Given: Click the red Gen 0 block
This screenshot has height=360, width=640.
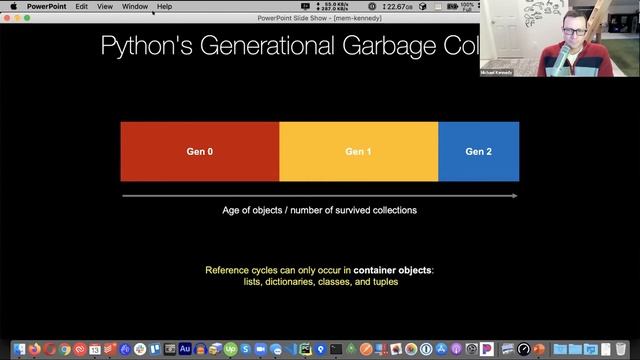Looking at the screenshot, I should pyautogui.click(x=200, y=151).
